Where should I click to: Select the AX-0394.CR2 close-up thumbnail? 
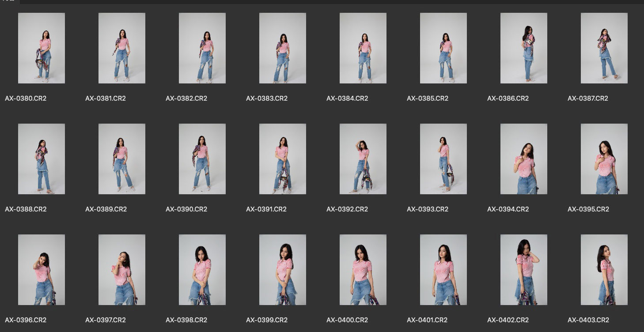524,159
